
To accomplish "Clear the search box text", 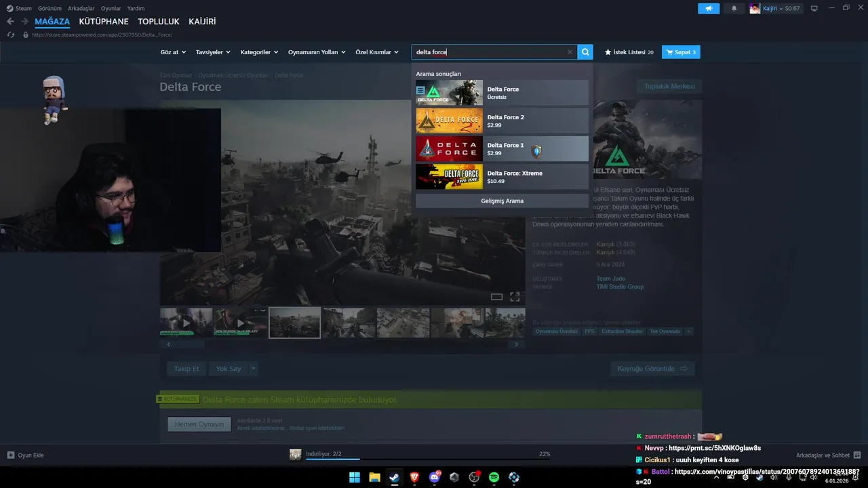I will 570,52.
